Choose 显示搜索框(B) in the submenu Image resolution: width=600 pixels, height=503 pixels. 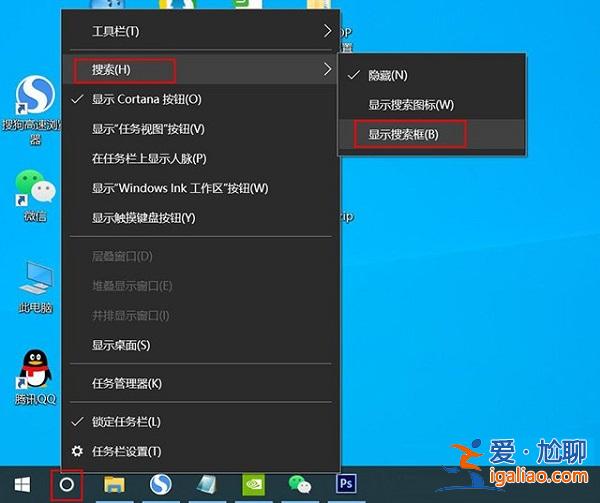(x=432, y=134)
